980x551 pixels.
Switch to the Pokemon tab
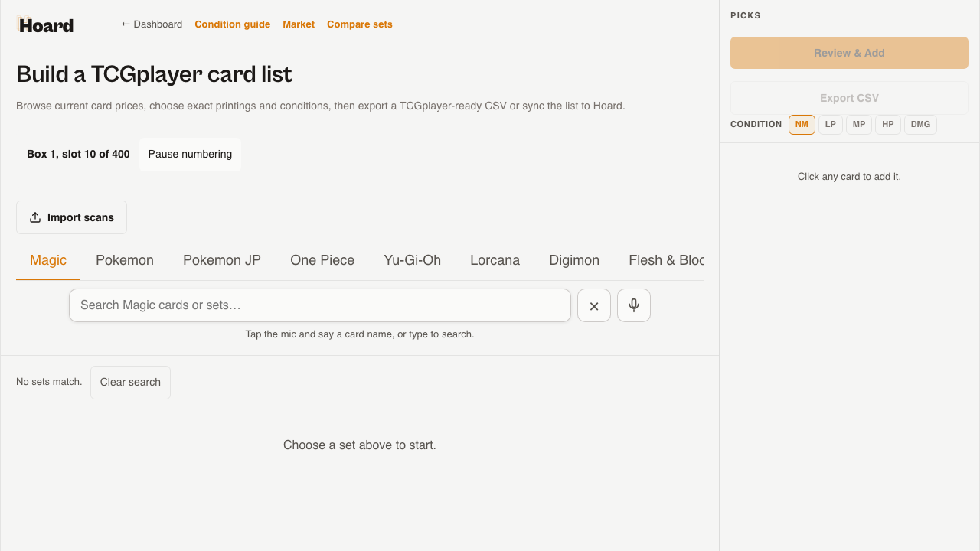click(x=125, y=260)
